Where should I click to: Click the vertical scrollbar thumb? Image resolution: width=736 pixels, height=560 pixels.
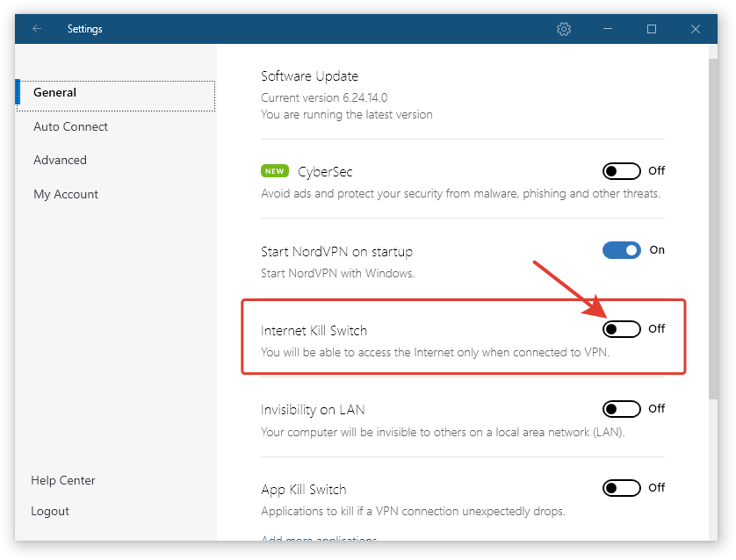pos(713,229)
